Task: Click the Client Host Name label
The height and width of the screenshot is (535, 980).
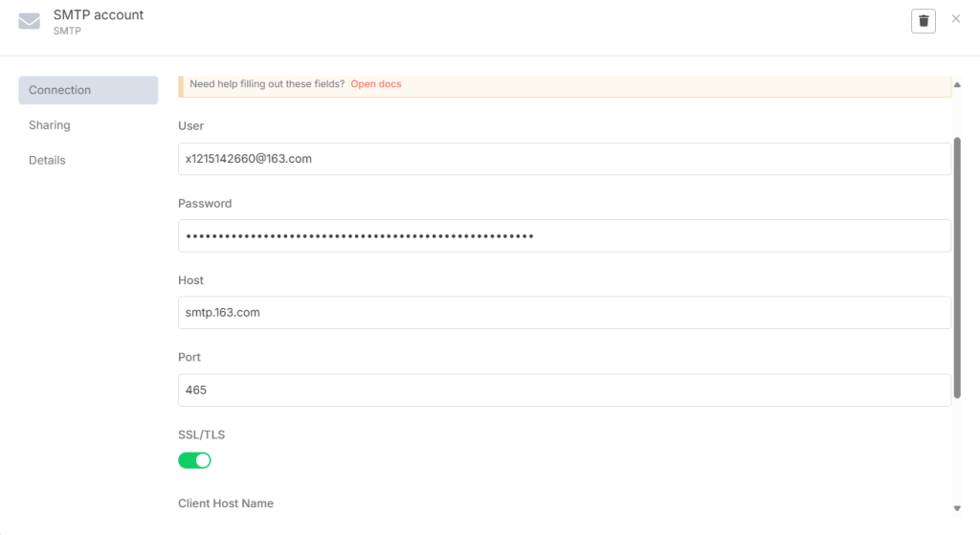Action: [225, 503]
